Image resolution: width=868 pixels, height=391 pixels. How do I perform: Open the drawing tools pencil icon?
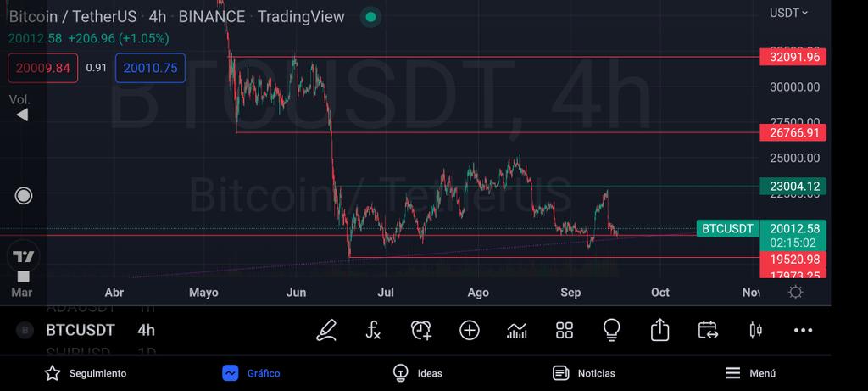coord(326,330)
